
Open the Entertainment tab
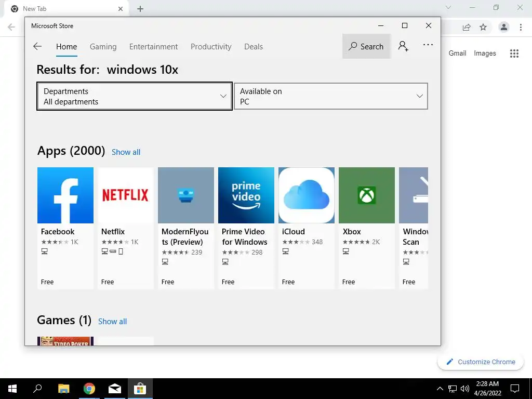pyautogui.click(x=153, y=46)
